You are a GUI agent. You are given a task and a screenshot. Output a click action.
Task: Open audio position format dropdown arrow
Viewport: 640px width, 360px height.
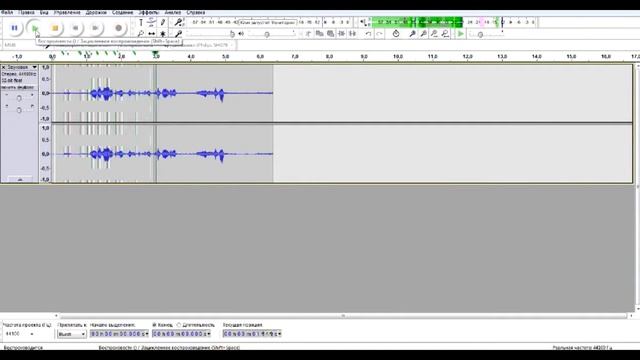pos(279,334)
